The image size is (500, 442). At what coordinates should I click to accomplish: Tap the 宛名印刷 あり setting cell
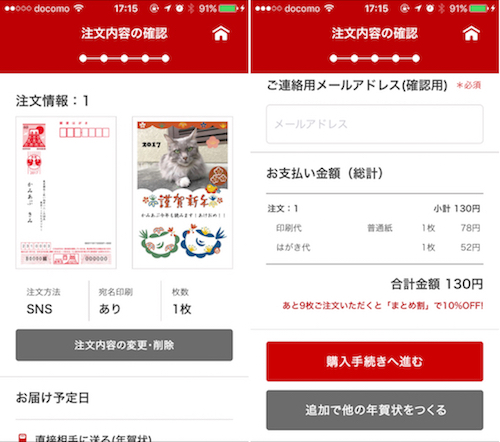tap(125, 301)
